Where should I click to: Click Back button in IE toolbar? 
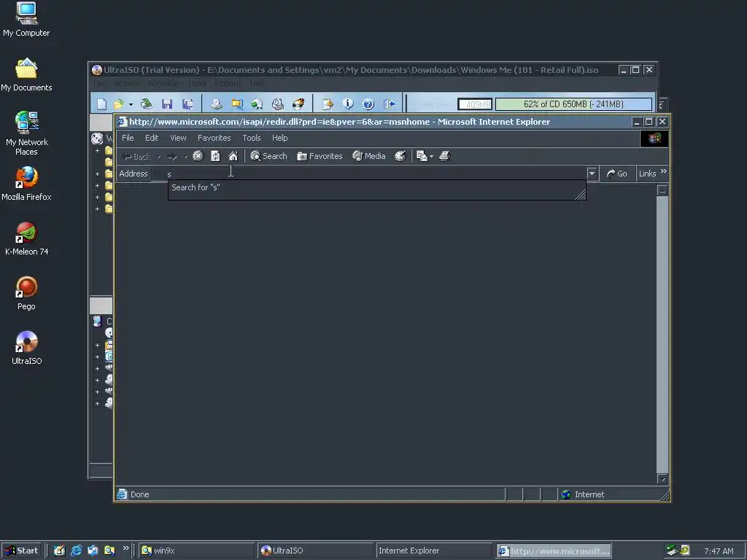(x=136, y=156)
